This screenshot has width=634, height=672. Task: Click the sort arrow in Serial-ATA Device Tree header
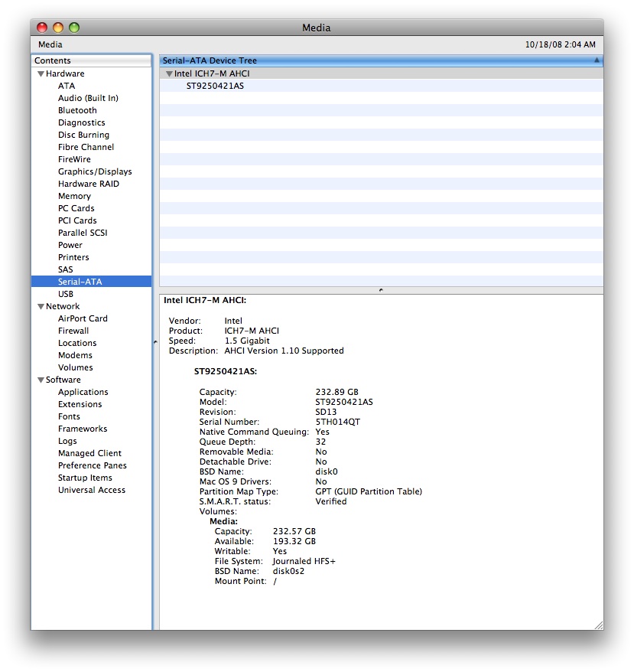click(597, 60)
